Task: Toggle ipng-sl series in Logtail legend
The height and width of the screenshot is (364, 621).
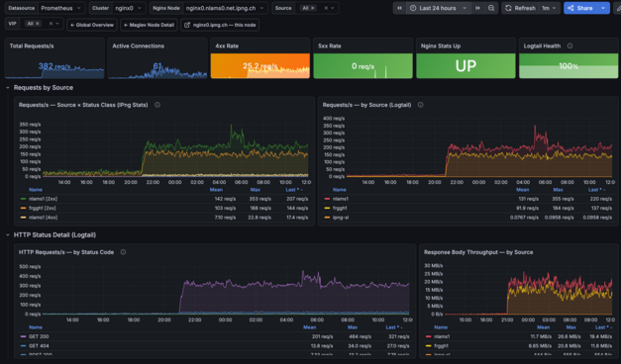Action: [341, 218]
